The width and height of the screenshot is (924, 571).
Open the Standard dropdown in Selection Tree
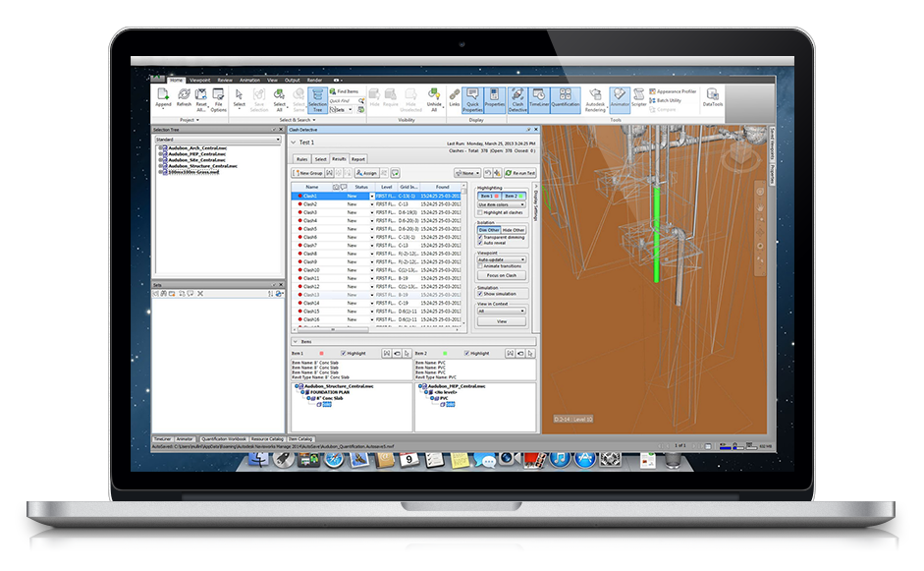coord(218,140)
